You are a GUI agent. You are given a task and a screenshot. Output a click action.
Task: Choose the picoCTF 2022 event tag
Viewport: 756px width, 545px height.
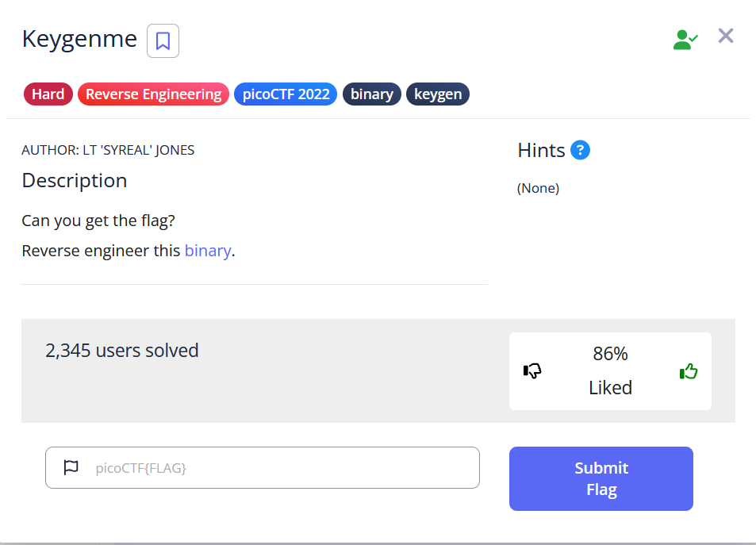pyautogui.click(x=286, y=94)
